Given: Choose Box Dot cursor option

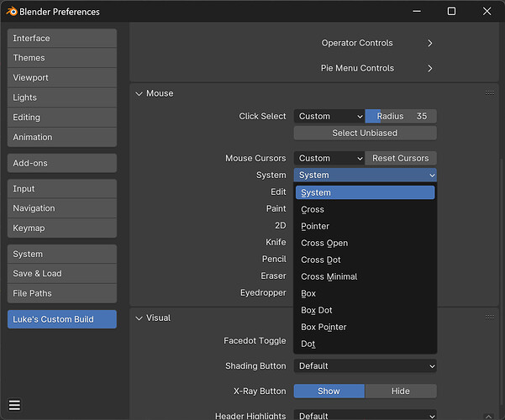Looking at the screenshot, I should pyautogui.click(x=366, y=310).
